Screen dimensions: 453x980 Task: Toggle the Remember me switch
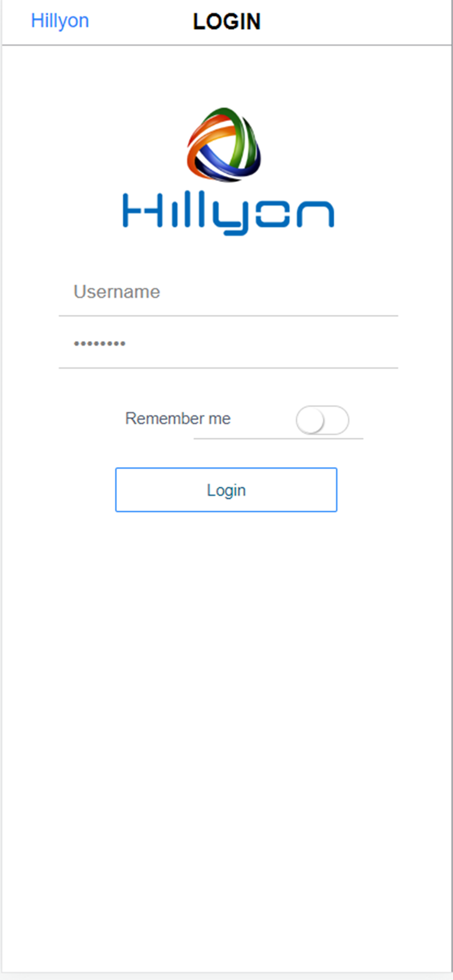point(322,420)
